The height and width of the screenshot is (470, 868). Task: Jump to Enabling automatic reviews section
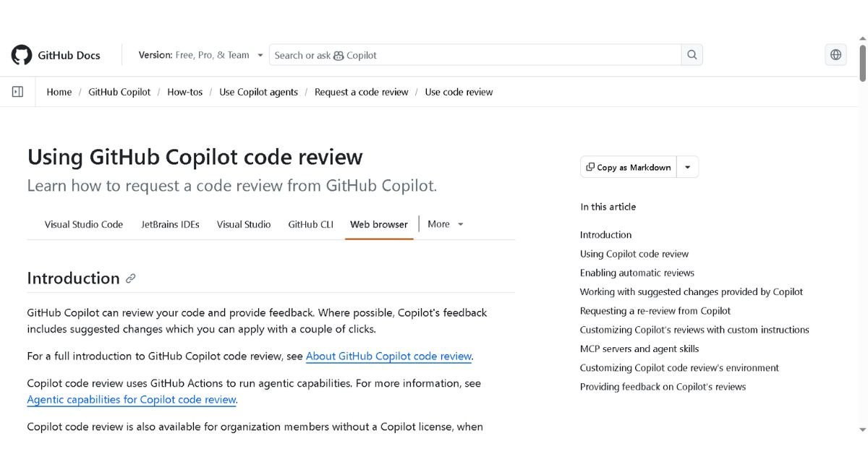click(x=637, y=273)
